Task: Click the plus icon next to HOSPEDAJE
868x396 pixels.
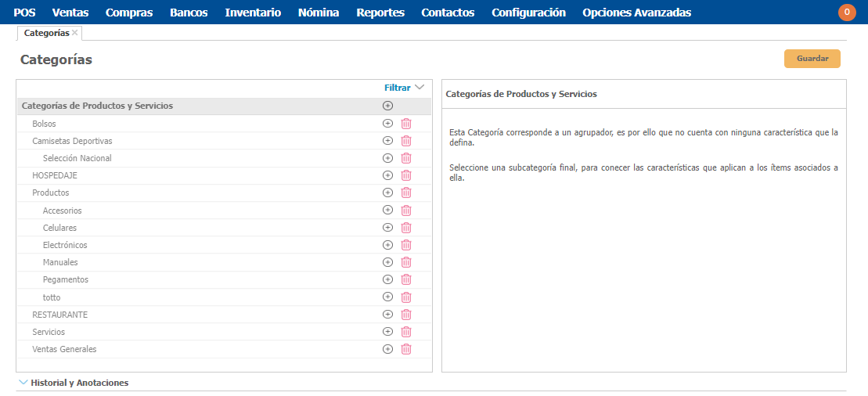Action: pos(387,175)
